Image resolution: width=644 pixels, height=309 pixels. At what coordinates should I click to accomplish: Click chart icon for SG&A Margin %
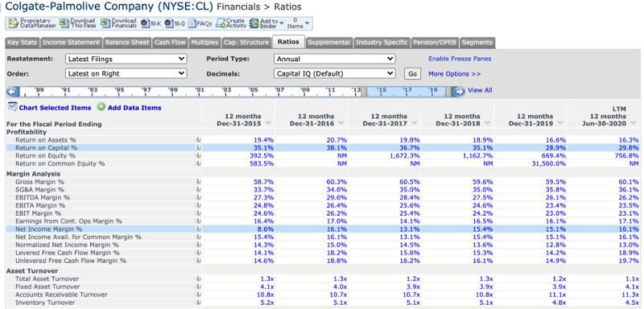click(x=198, y=190)
